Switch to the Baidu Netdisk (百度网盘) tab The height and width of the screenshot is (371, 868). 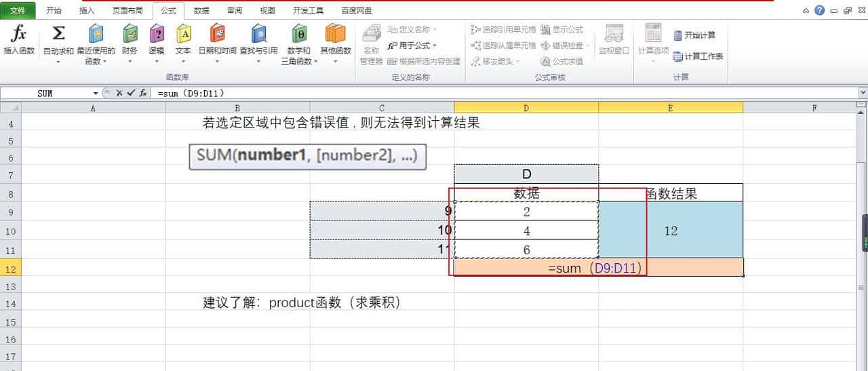(357, 11)
